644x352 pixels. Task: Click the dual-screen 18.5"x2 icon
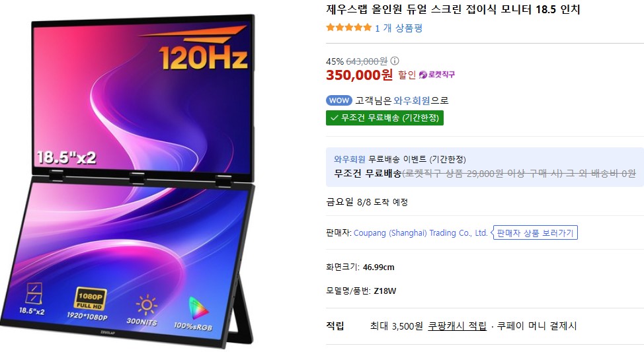(x=33, y=293)
